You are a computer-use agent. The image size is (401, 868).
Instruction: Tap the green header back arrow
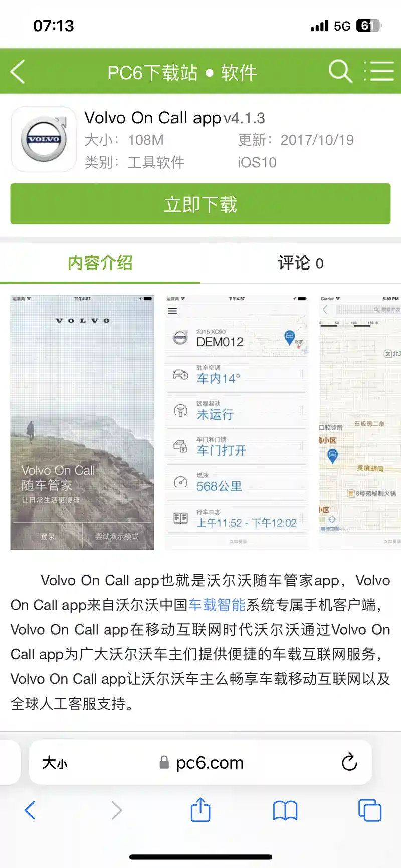(18, 72)
